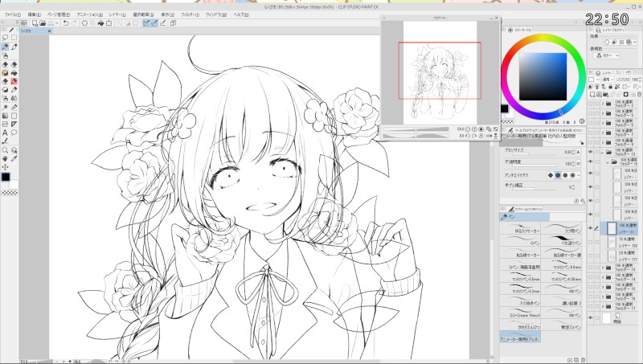The width and height of the screenshot is (643, 364).
Task: Choose the SU-Cream Pencil sub tool
Action: tap(520, 313)
